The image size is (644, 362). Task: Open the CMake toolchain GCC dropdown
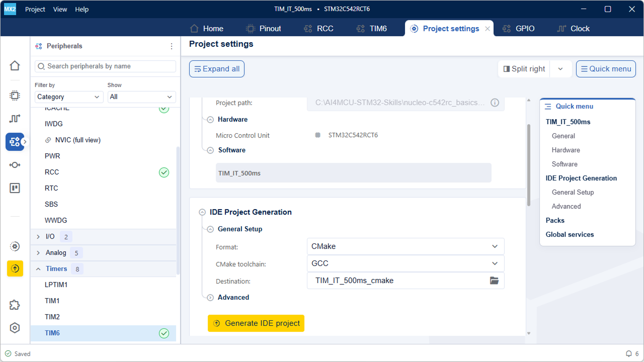point(405,264)
